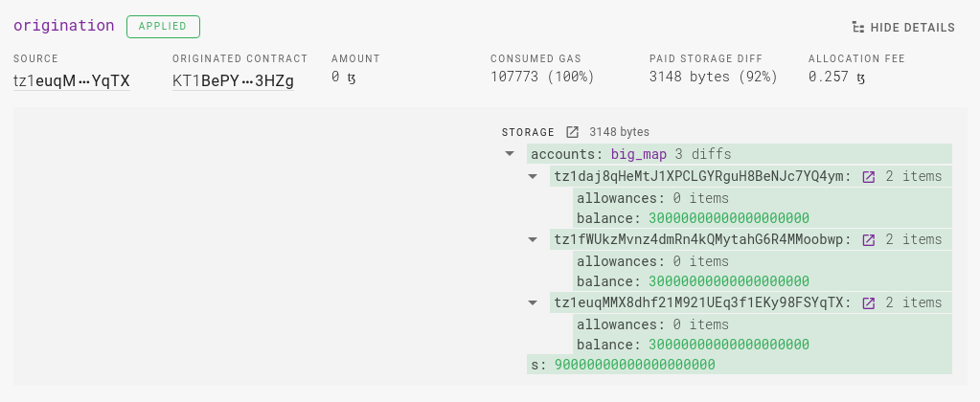Image resolution: width=980 pixels, height=402 pixels.
Task: Open storage in external view icon
Action: pyautogui.click(x=572, y=132)
